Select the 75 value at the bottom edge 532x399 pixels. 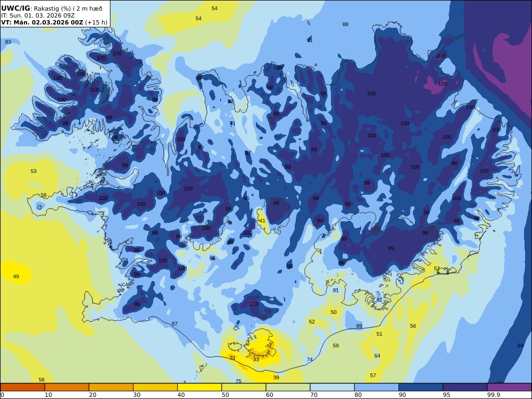point(238,381)
